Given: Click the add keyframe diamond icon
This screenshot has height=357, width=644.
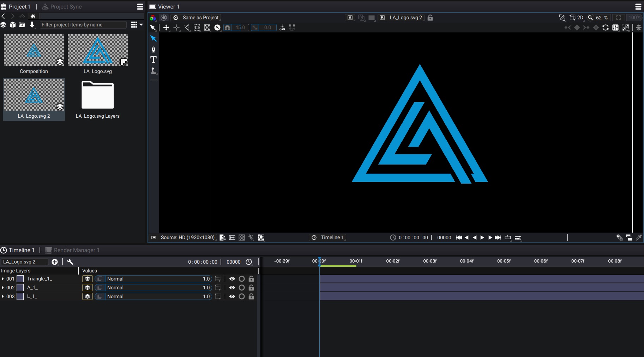Looking at the screenshot, I should point(577,27).
